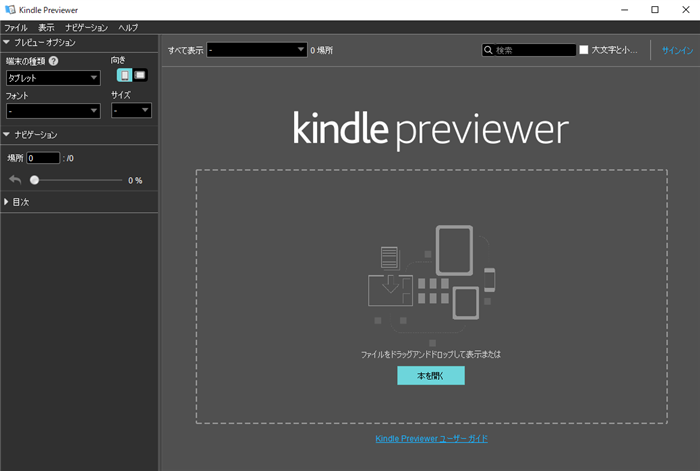Open the 端末の種類 タブレット dropdown
The image size is (700, 471).
click(x=53, y=78)
